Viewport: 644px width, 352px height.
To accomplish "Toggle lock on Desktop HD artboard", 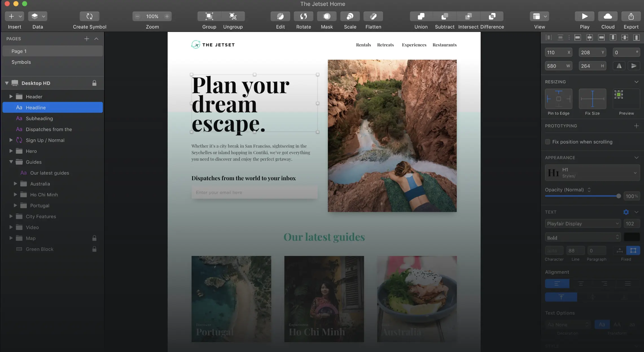I will point(94,83).
